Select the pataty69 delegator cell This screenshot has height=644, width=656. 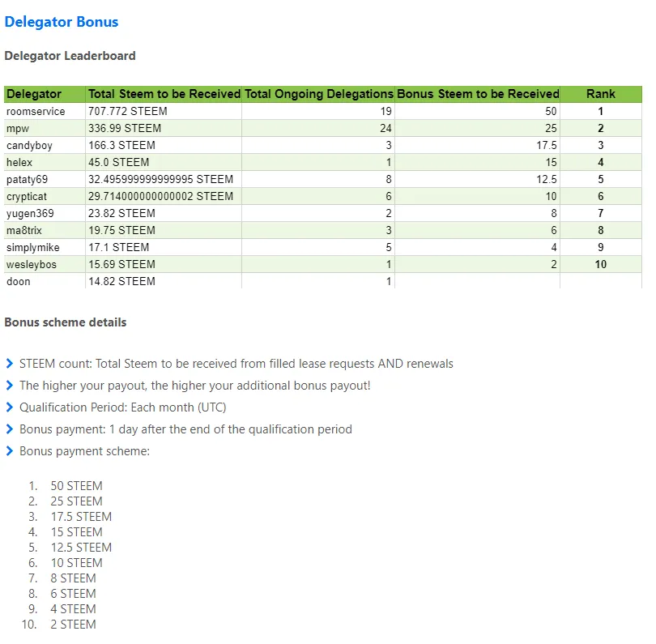[45, 180]
